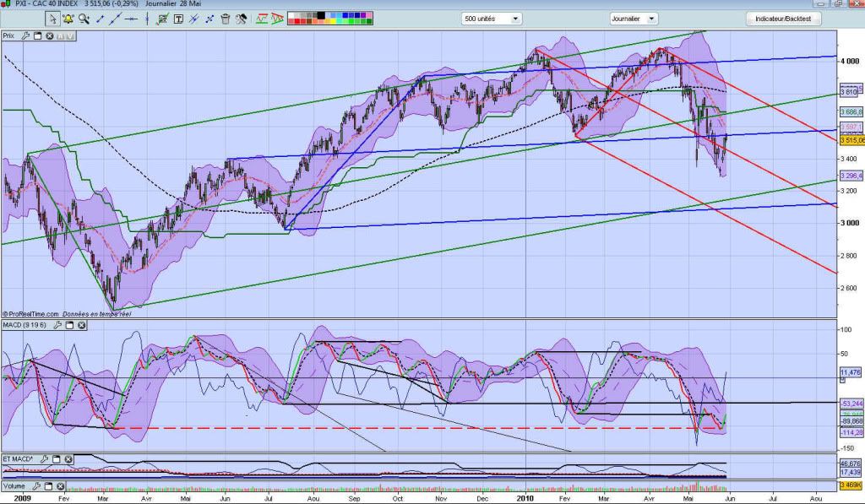Open Volume panel wrench settings
This screenshot has width=865, height=504.
(x=36, y=486)
